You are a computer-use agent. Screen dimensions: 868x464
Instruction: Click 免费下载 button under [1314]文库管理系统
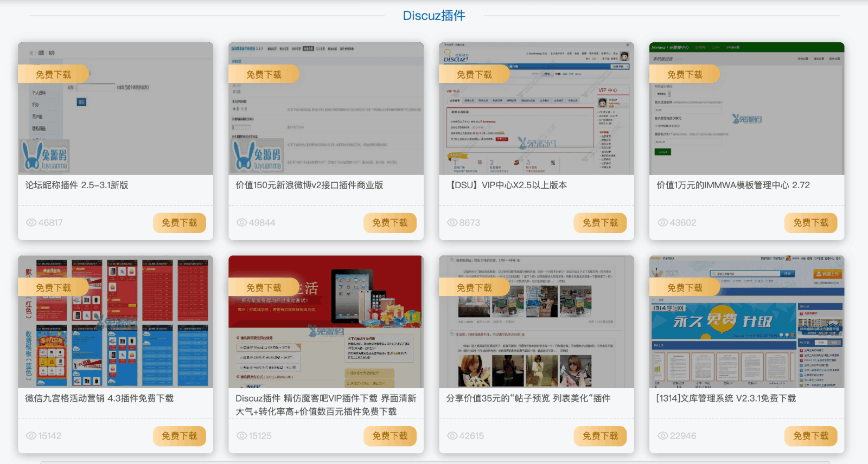point(811,436)
